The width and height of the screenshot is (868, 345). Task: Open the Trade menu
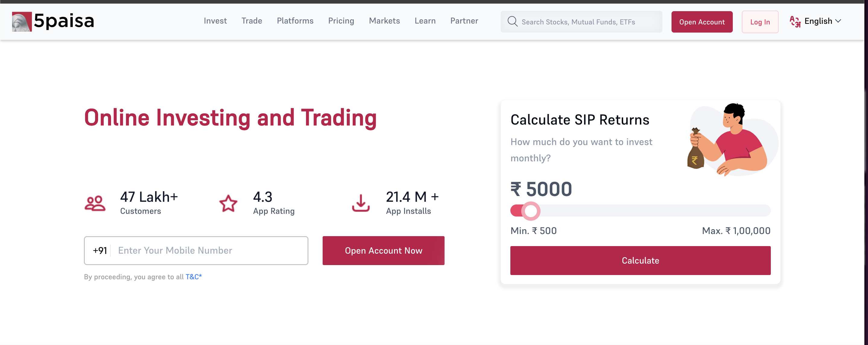(x=252, y=21)
